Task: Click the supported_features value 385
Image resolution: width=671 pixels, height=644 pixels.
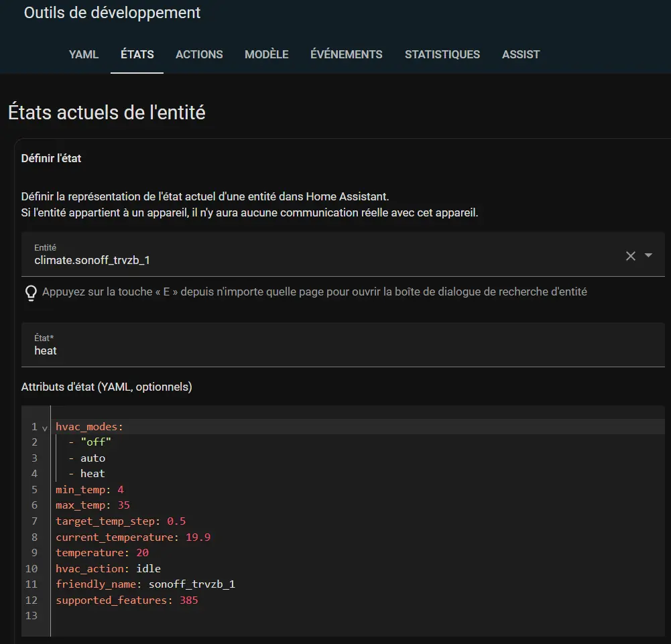Action: pyautogui.click(x=188, y=600)
